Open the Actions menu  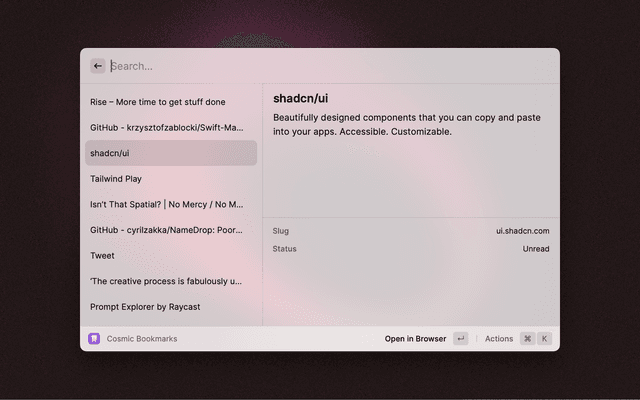tap(499, 339)
